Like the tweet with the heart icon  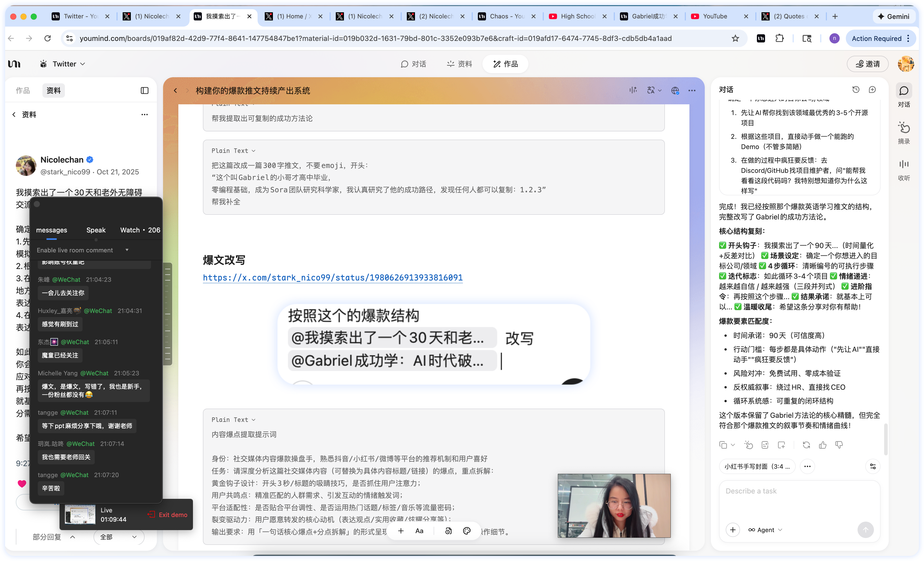point(22,483)
